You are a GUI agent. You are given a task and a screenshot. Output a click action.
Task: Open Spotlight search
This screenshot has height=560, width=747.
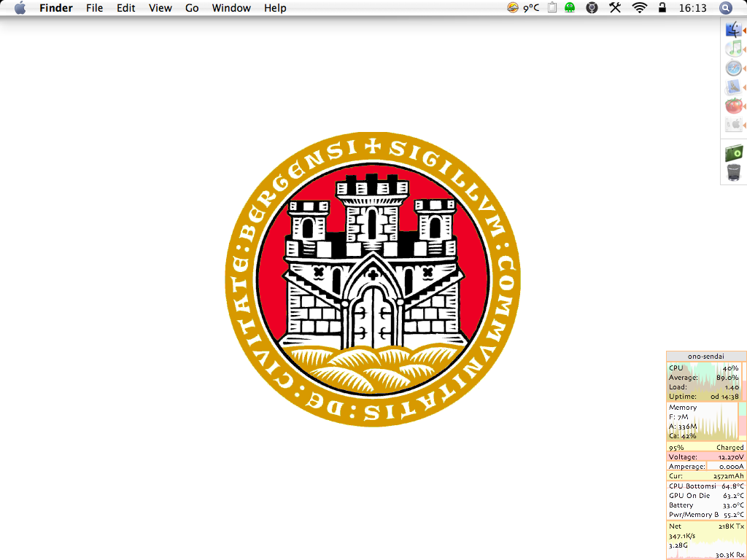click(725, 7)
